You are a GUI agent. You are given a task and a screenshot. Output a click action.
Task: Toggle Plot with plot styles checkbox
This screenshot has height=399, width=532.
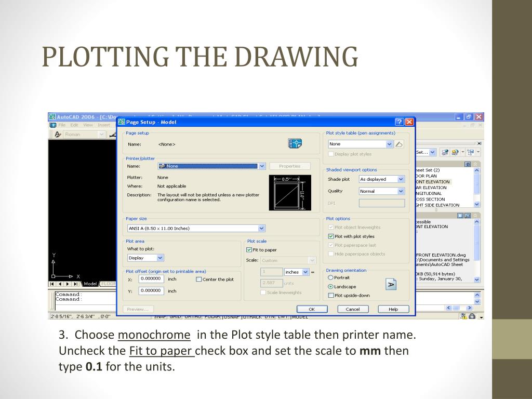coord(331,236)
